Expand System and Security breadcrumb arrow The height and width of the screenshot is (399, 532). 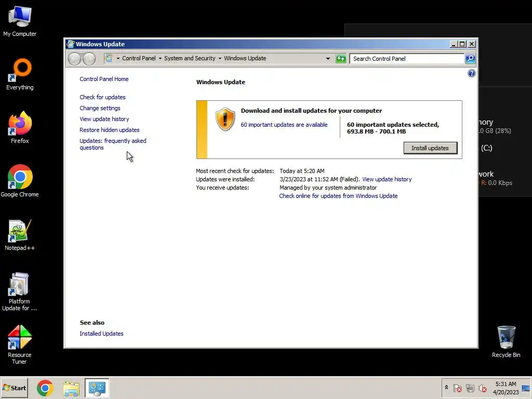coord(220,58)
